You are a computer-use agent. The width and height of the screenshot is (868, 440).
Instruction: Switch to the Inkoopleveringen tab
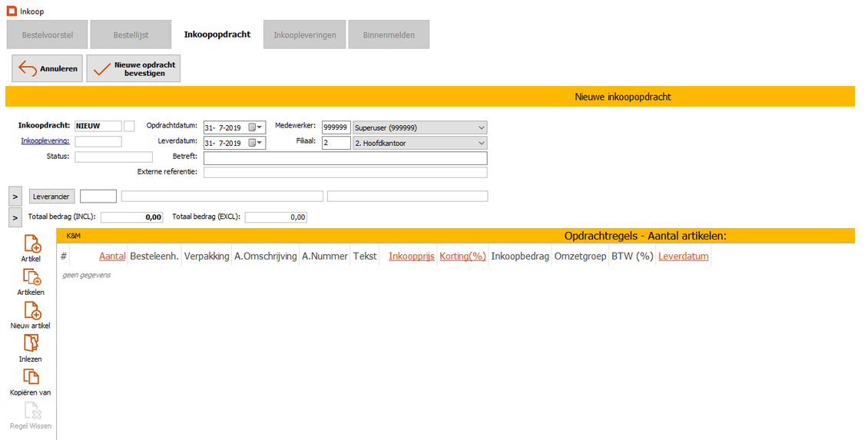[x=305, y=35]
